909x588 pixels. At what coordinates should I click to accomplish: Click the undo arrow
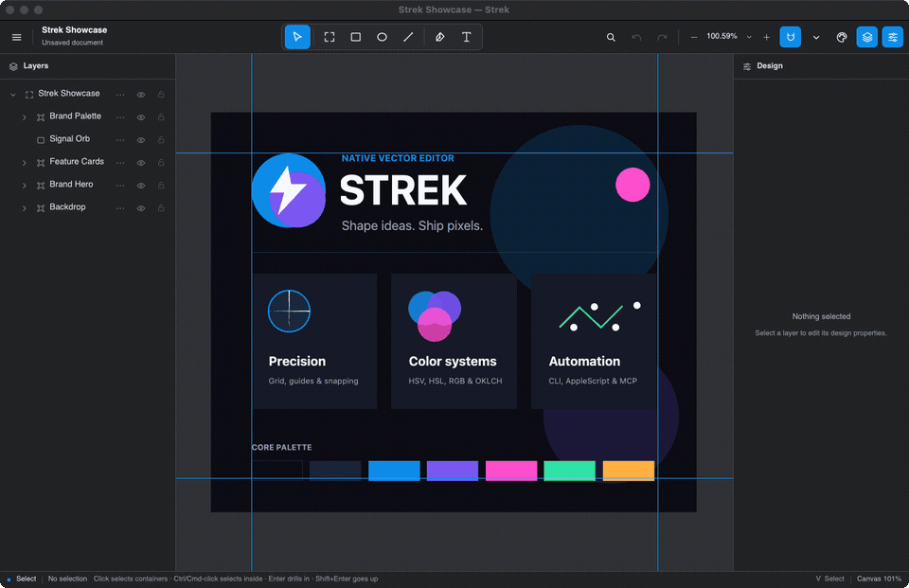click(636, 37)
